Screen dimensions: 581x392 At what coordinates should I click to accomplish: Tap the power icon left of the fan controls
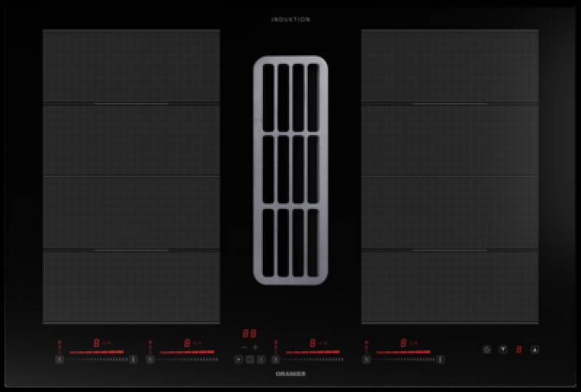click(487, 349)
